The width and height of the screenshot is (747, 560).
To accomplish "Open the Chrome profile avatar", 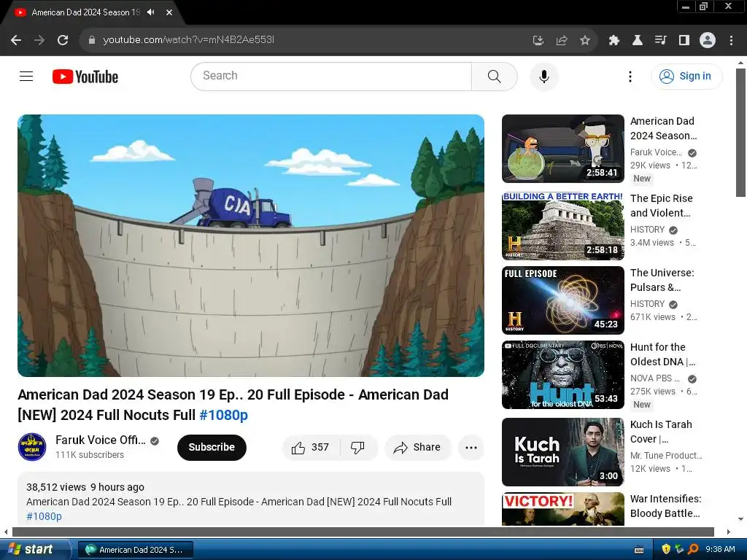I will pyautogui.click(x=708, y=40).
